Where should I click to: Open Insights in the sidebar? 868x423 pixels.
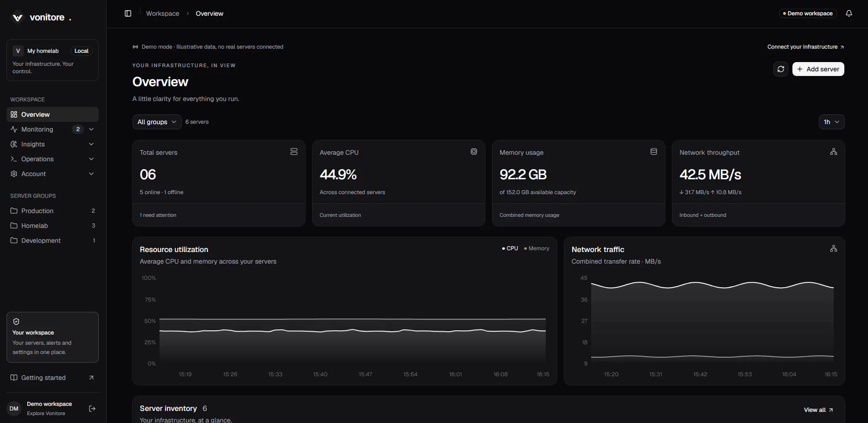point(52,144)
